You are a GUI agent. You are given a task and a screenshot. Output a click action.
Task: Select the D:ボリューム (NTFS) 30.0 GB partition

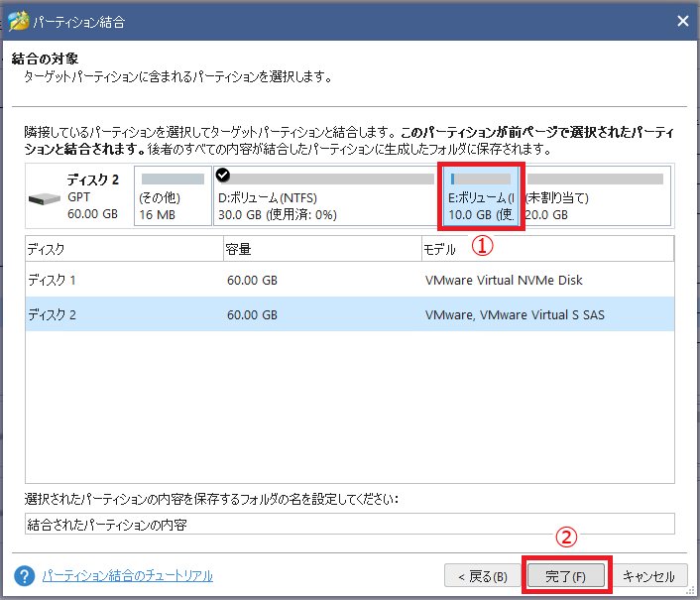point(325,196)
